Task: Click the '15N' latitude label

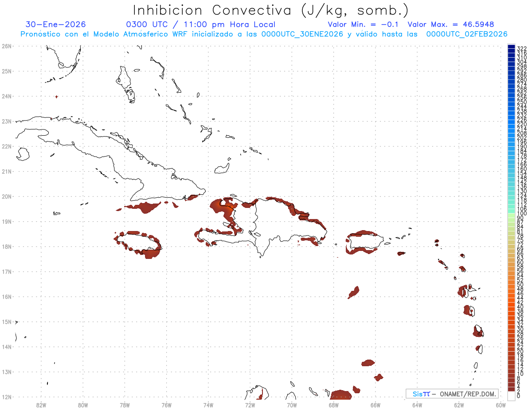Action: pyautogui.click(x=6, y=322)
